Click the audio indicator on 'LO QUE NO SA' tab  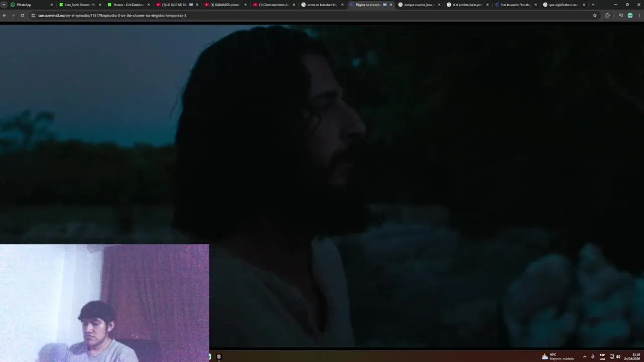(x=191, y=5)
